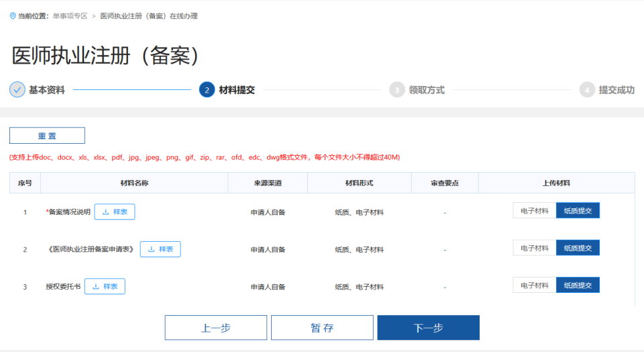Click 医师执业注册(备案)在线办理 breadcrumb text

[149, 16]
